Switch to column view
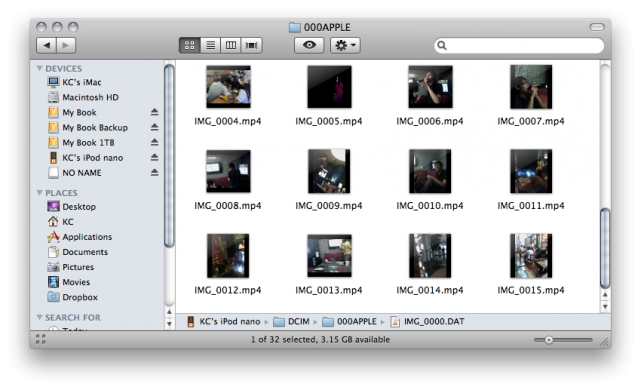 (231, 45)
